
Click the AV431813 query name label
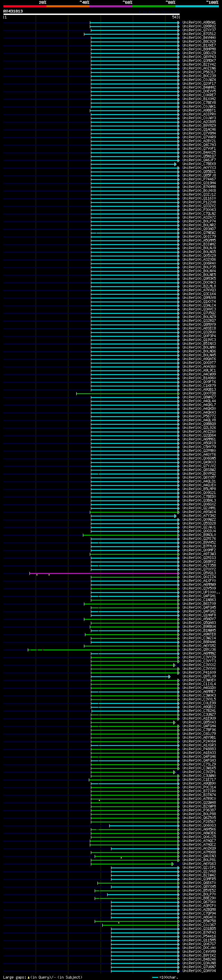[x=13, y=11]
